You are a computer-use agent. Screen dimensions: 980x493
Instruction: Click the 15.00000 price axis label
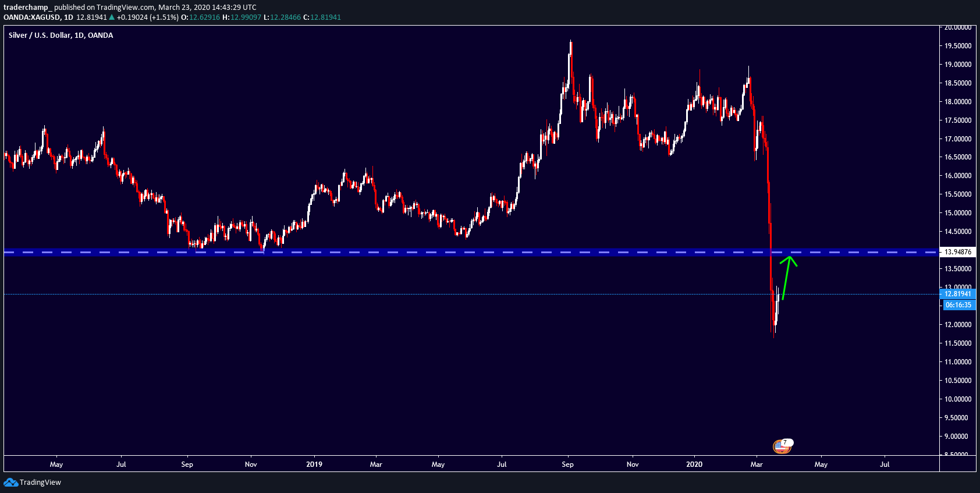click(x=958, y=213)
